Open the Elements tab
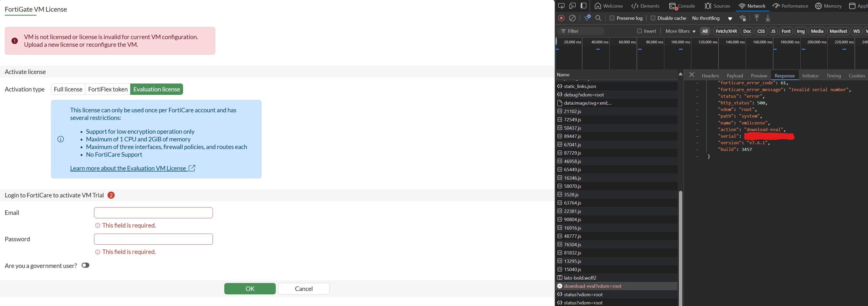Image resolution: width=868 pixels, height=306 pixels. 645,6
